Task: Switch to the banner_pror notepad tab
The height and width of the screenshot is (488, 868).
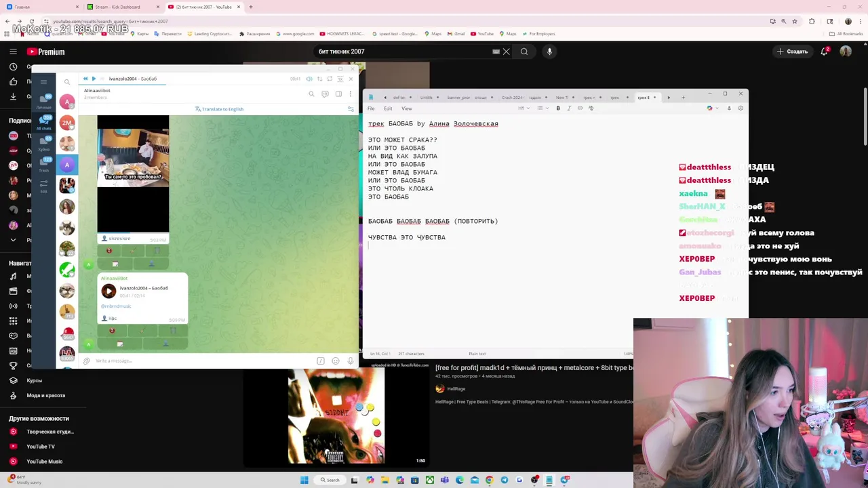Action: [x=458, y=98]
